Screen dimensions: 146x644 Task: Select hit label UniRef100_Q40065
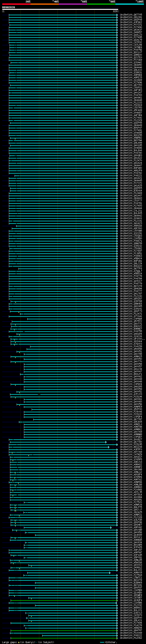pyautogui.click(x=131, y=306)
